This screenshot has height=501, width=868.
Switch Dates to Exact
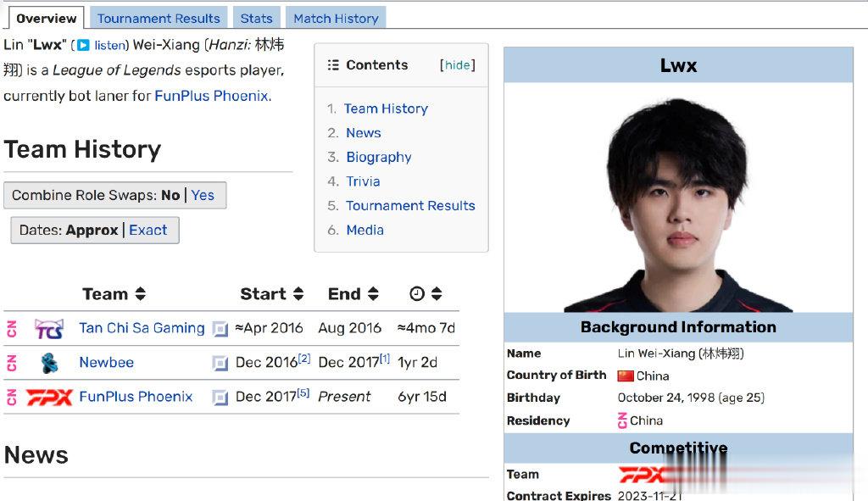pyautogui.click(x=147, y=231)
